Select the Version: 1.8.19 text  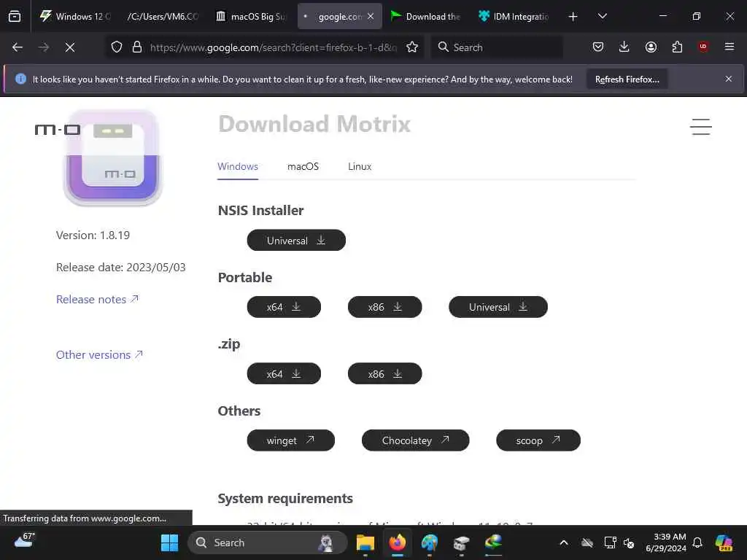[x=93, y=236]
